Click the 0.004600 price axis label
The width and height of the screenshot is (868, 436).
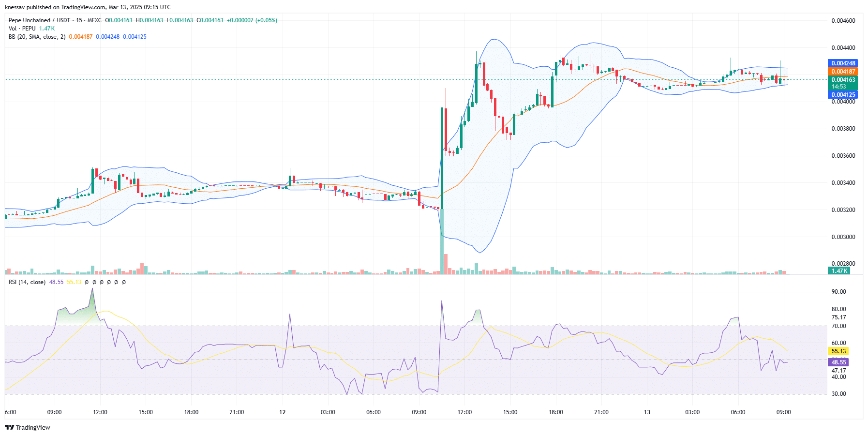[843, 21]
